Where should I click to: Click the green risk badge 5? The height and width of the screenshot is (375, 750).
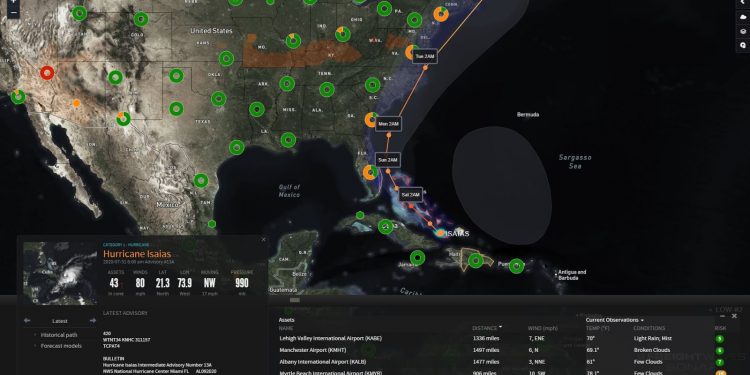[719, 339]
